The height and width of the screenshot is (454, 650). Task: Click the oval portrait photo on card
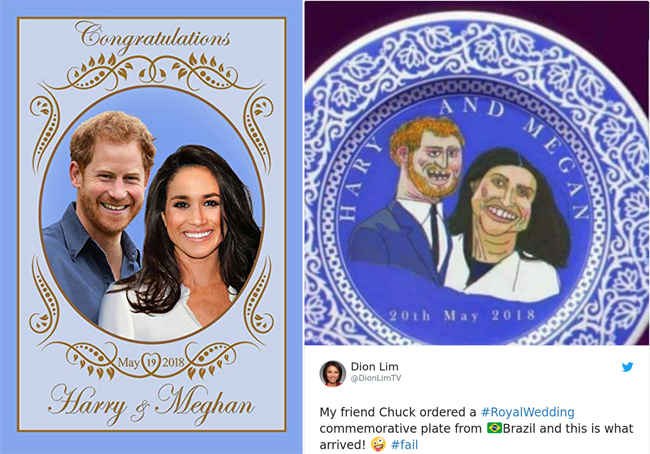pos(152,214)
